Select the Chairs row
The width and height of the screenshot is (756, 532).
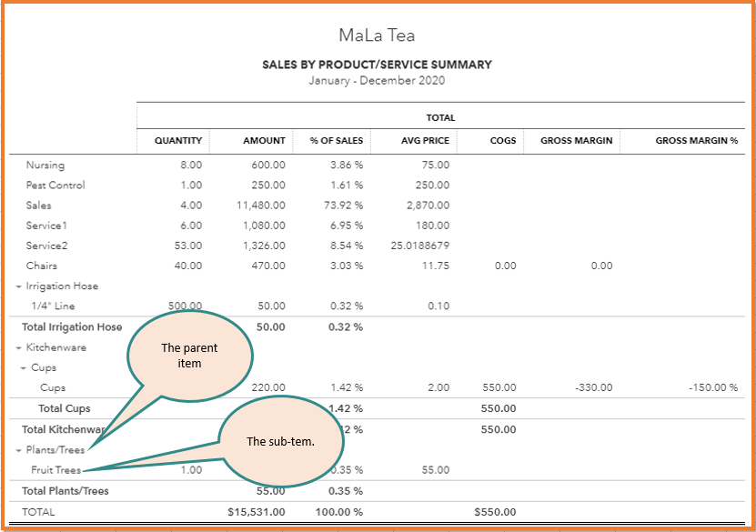click(42, 266)
